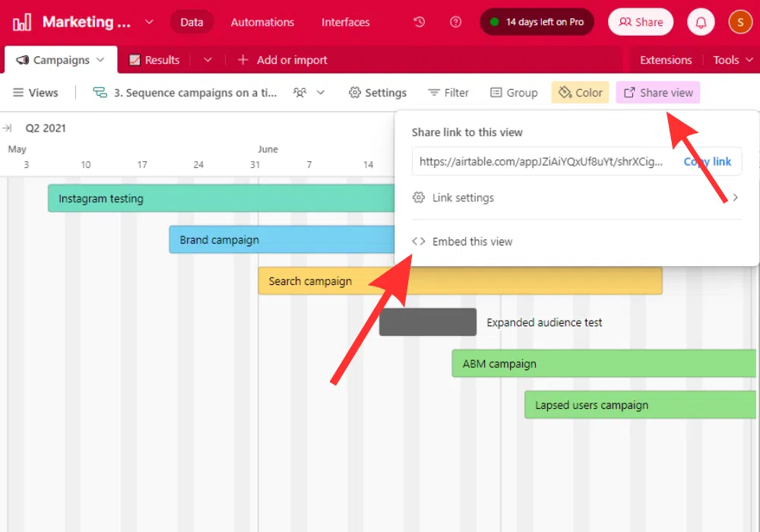Select Embed this view
760x532 pixels.
pyautogui.click(x=472, y=242)
